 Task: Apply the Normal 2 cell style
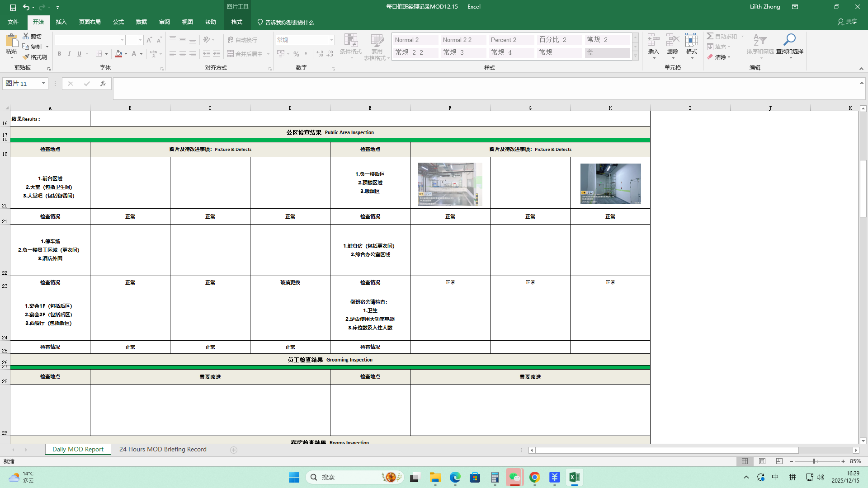click(x=415, y=40)
